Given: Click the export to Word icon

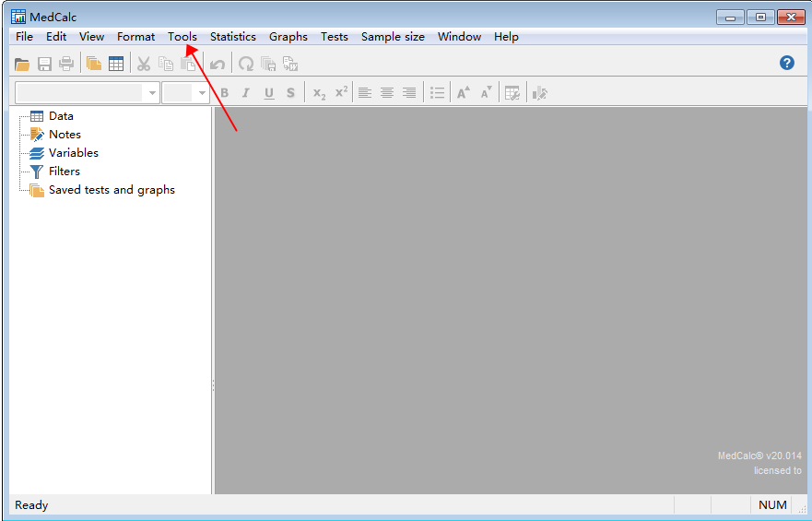Looking at the screenshot, I should point(290,65).
